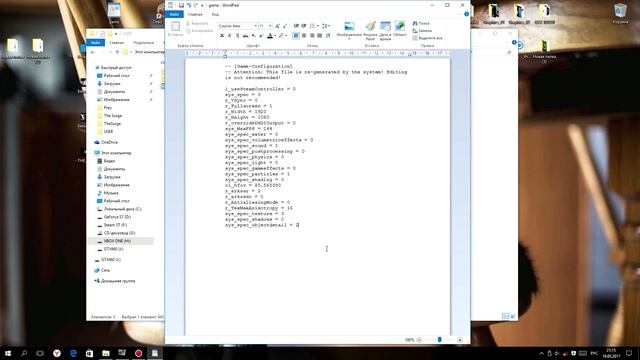
Task: Open the Windows Start menu
Action: pos(8,353)
